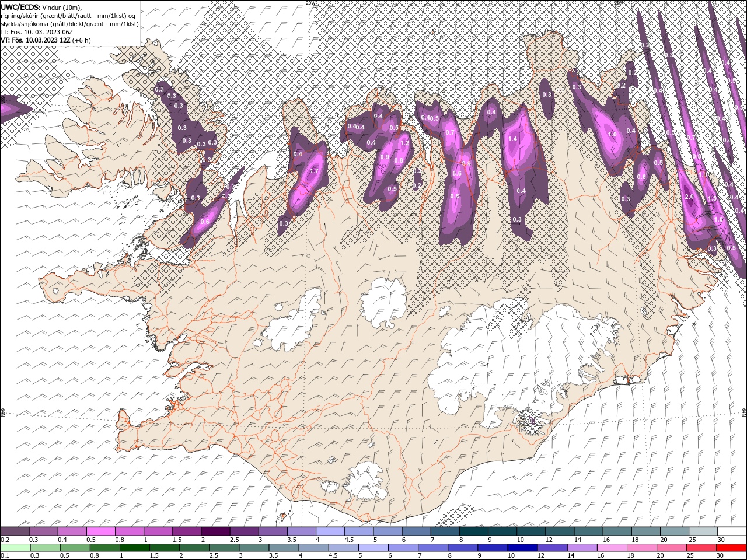Pick the bottom-row swatch above 2.5
Image resolution: width=747 pixels, height=560 pixels.
pyautogui.click(x=224, y=548)
